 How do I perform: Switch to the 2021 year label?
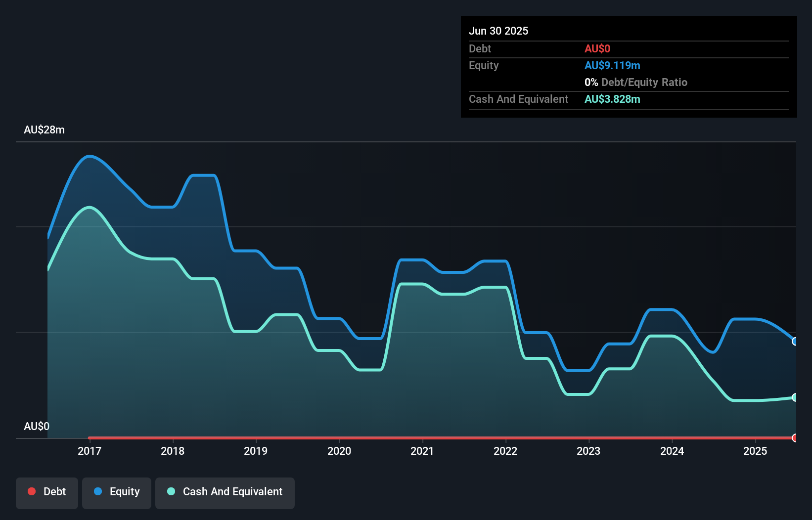(422, 451)
